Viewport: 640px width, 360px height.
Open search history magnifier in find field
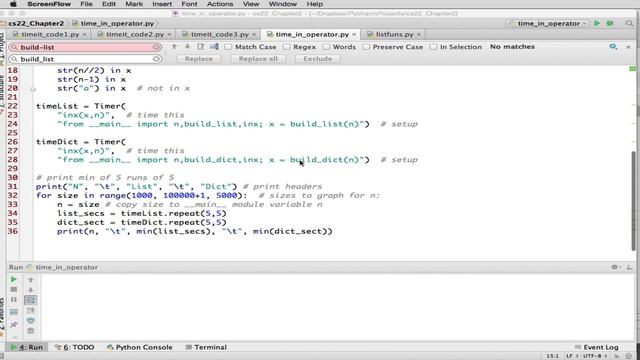[x=14, y=47]
